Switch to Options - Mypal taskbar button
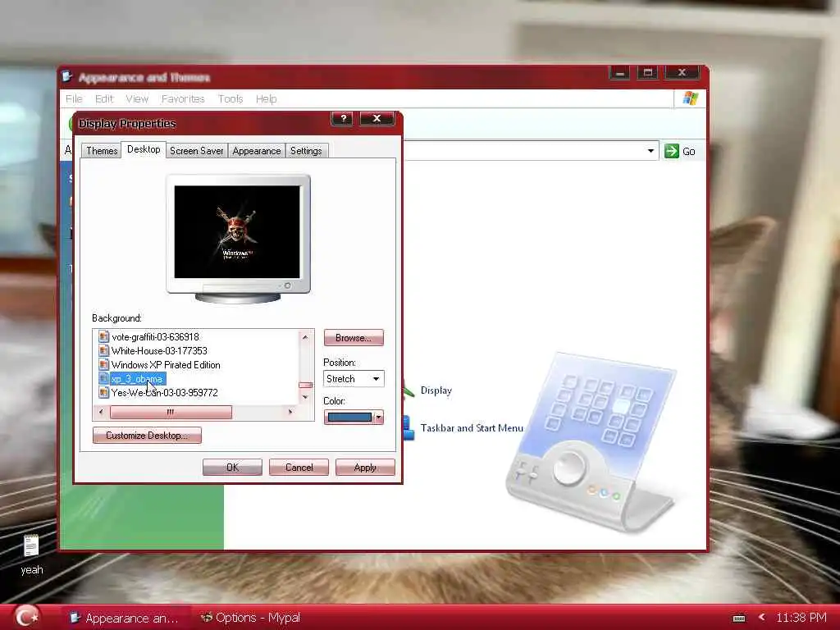Image resolution: width=840 pixels, height=630 pixels. pos(251,619)
